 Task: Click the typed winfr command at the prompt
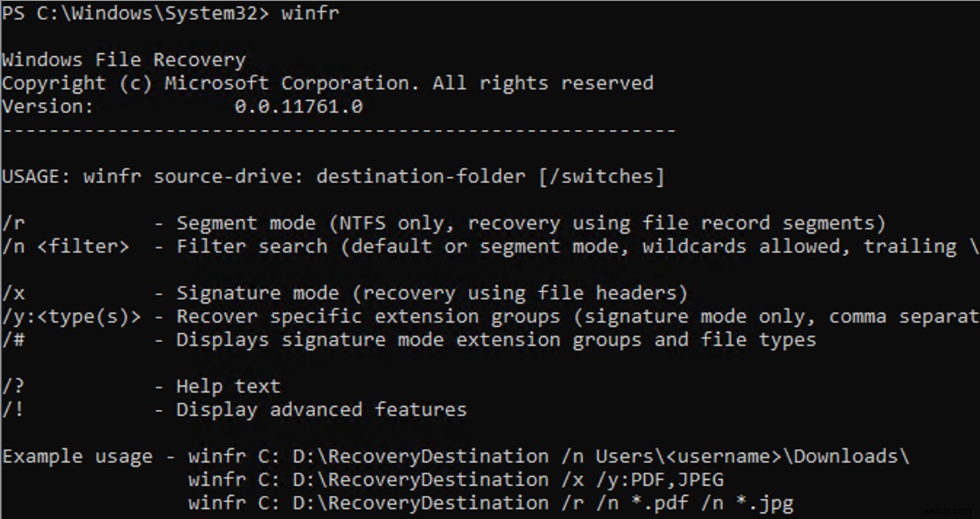pos(310,14)
